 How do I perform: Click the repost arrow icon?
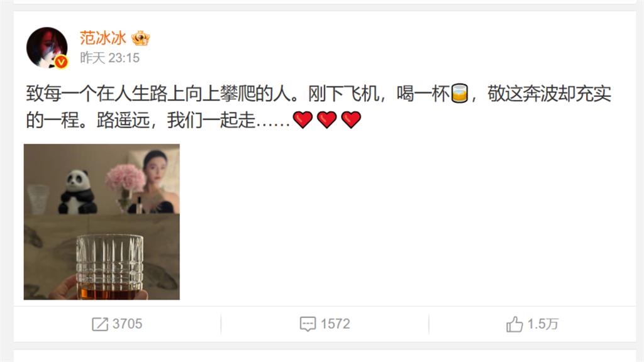tap(100, 324)
